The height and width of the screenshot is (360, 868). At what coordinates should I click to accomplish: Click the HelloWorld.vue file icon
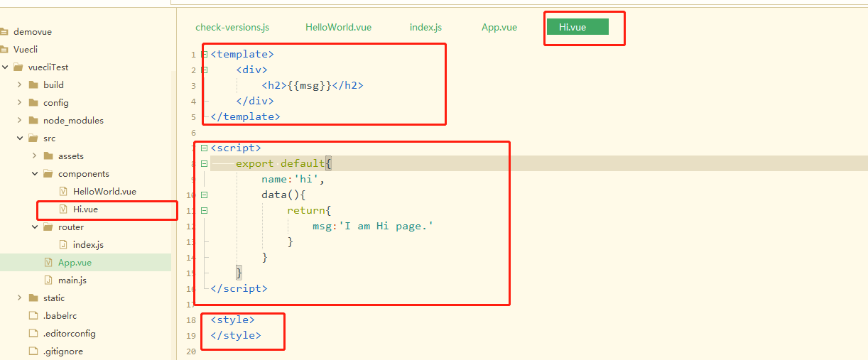coord(63,191)
